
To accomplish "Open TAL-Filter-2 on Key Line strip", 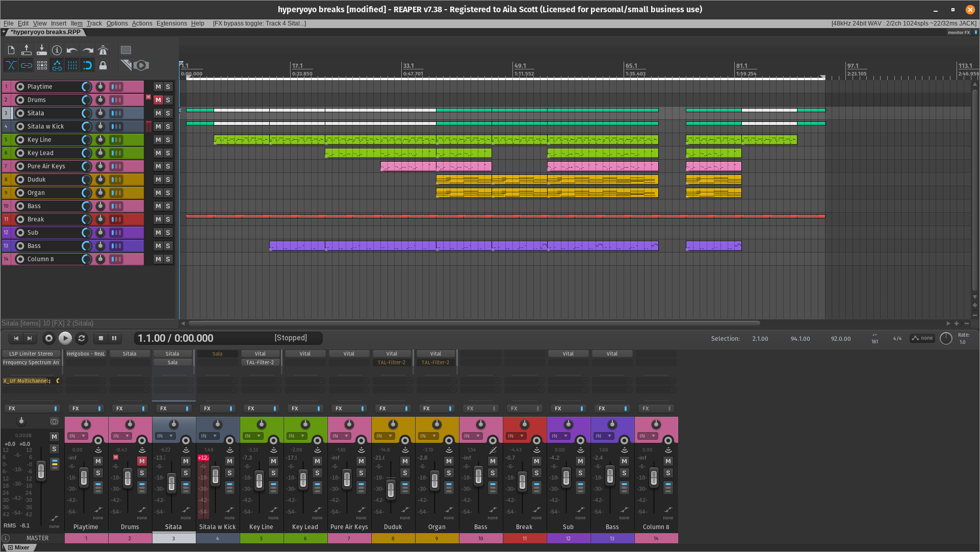I will [x=260, y=363].
